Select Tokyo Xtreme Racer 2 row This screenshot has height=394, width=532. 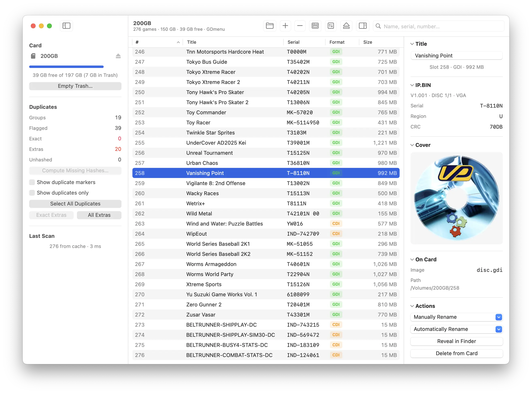pos(266,82)
